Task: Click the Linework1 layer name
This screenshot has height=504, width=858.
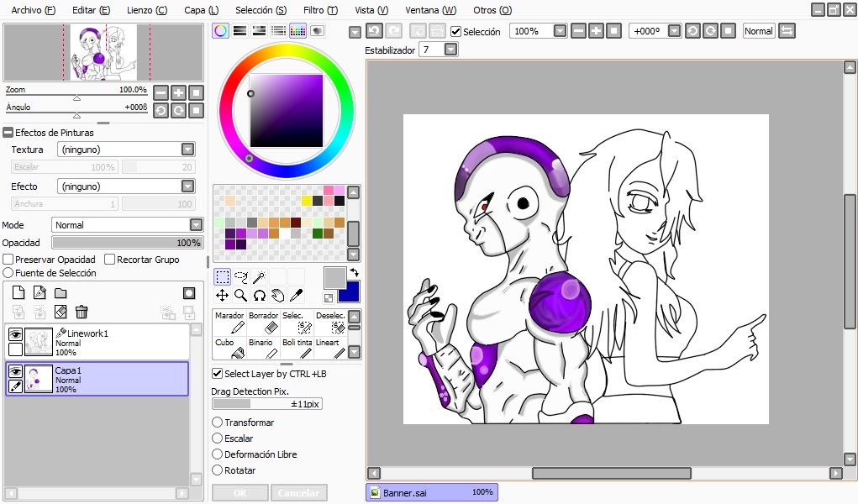Action: 87,333
